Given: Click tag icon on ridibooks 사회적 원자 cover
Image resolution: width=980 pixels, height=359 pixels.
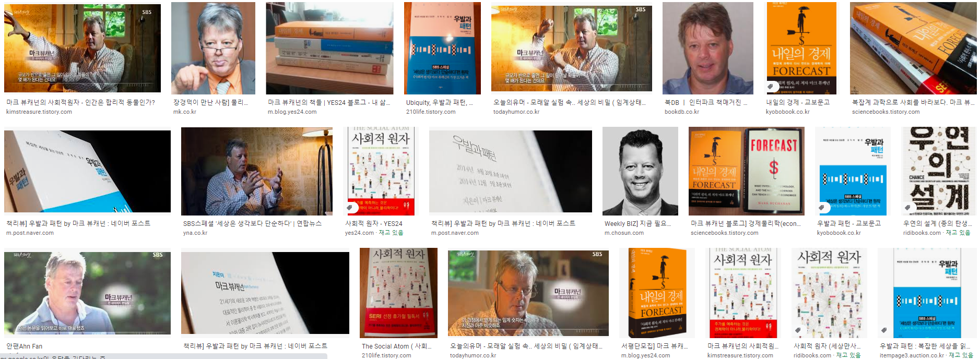Looking at the screenshot, I should tap(798, 330).
